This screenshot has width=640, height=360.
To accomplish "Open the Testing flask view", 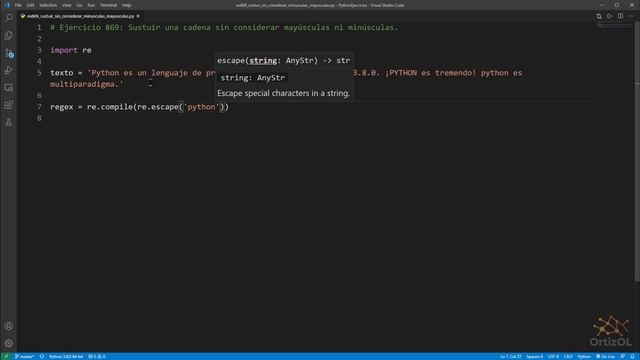I will click(9, 122).
